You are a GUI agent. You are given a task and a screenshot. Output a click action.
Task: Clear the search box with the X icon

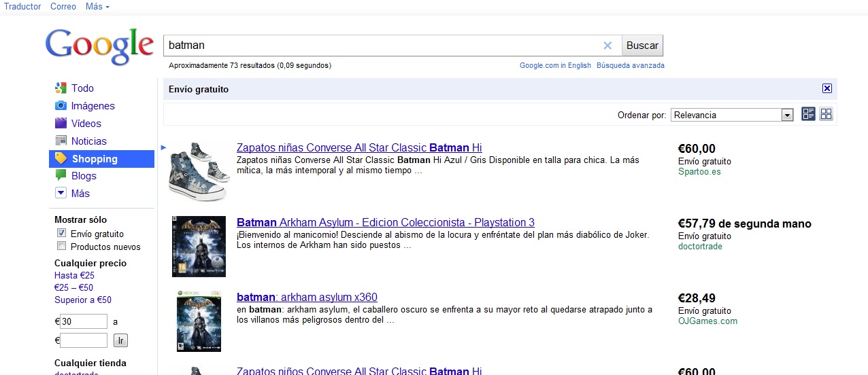click(607, 46)
